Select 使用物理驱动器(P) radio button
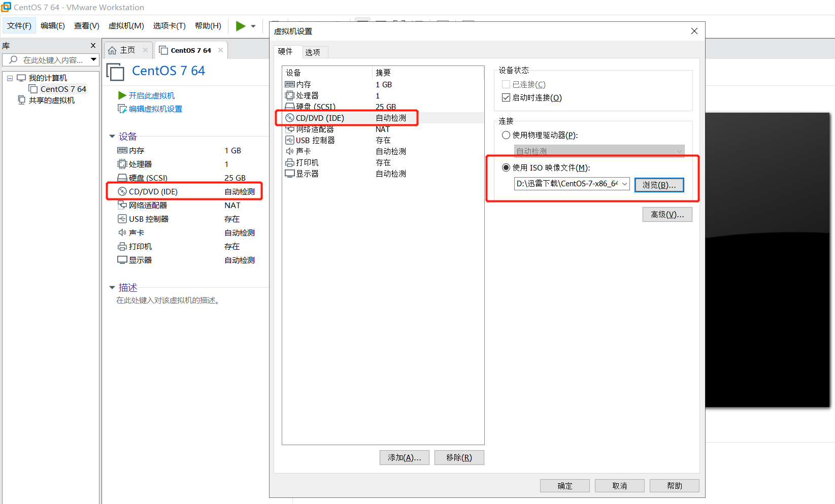The height and width of the screenshot is (504, 835). coord(506,135)
